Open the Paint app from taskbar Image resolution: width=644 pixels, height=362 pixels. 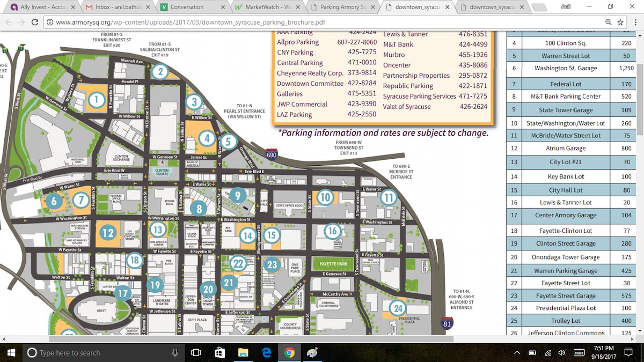point(312,352)
